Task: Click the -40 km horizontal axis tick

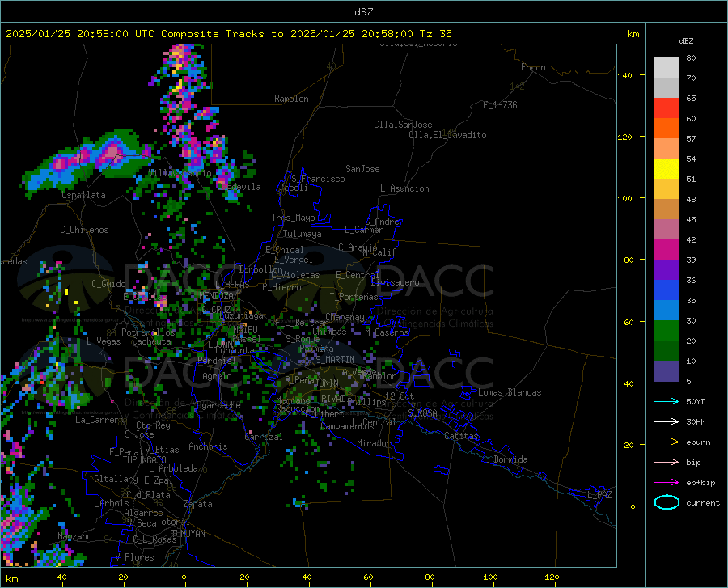Action: click(59, 577)
